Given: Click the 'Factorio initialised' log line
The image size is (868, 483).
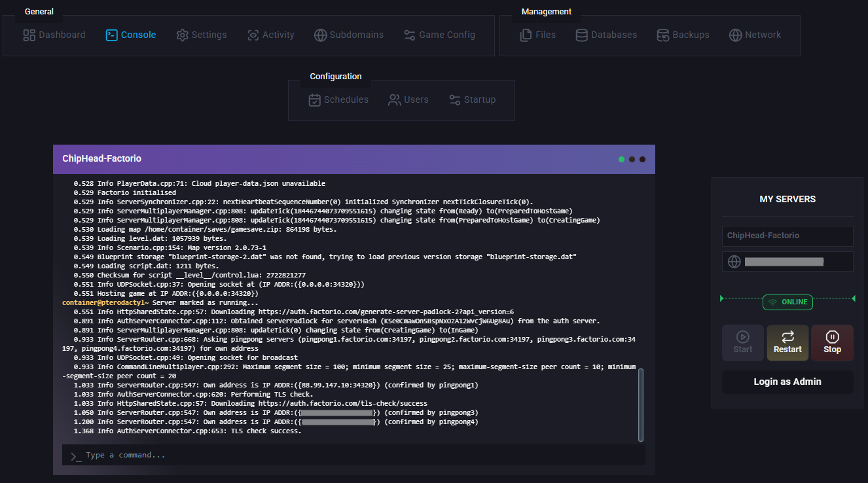Looking at the screenshot, I should point(125,193).
